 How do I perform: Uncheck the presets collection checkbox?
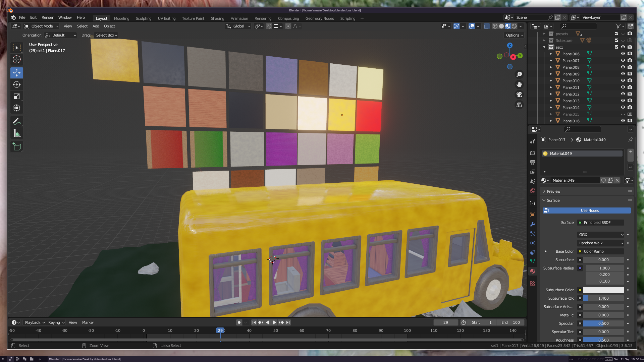click(616, 34)
